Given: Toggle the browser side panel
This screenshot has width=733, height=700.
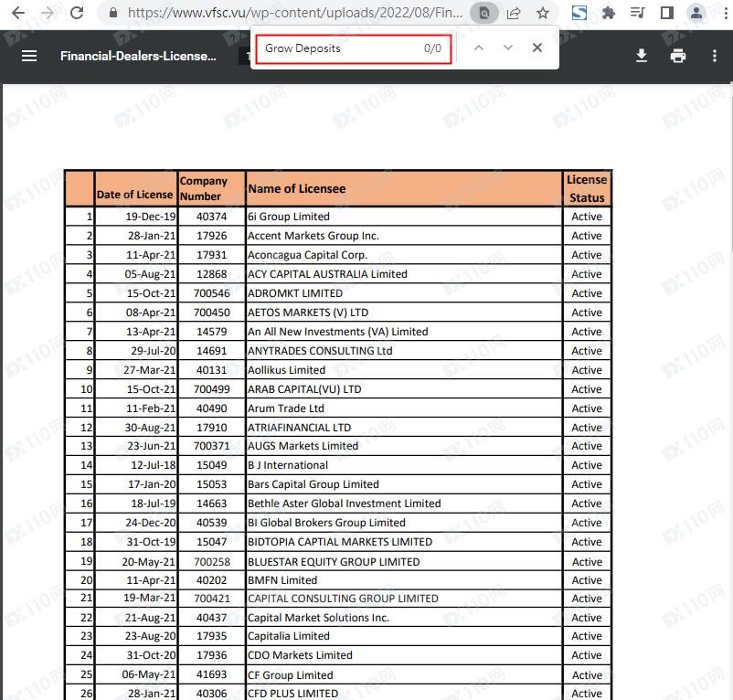Looking at the screenshot, I should (x=667, y=13).
